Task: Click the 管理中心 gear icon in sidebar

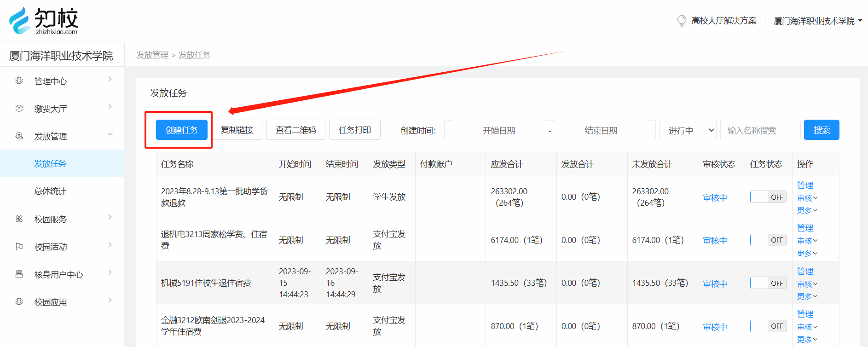Action: [x=19, y=81]
